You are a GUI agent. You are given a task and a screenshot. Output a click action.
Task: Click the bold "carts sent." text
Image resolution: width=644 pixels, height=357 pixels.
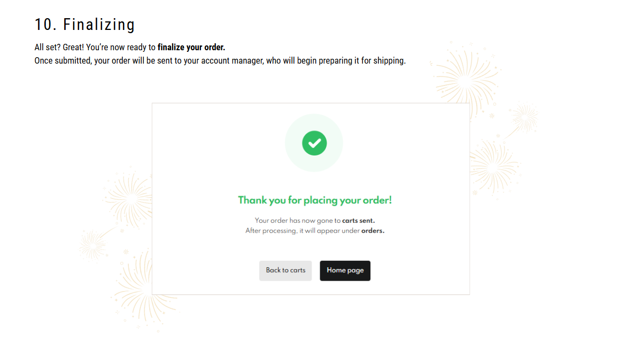tap(358, 220)
